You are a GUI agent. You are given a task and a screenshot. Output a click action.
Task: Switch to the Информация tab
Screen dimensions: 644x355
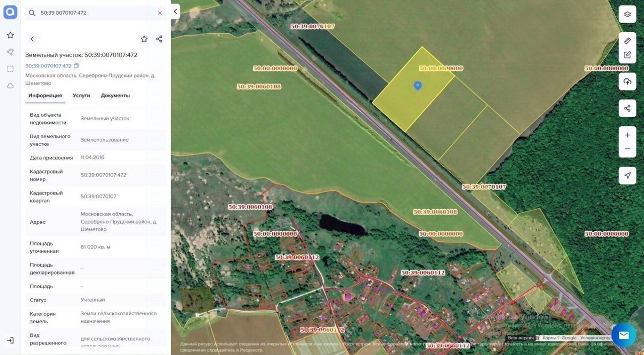tap(45, 96)
